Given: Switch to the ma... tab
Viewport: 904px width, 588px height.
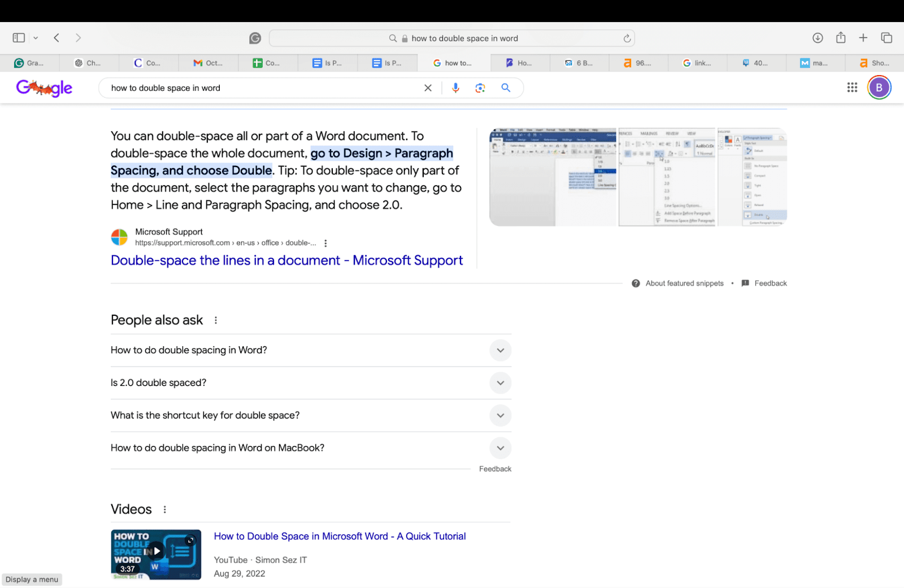Looking at the screenshot, I should point(815,63).
